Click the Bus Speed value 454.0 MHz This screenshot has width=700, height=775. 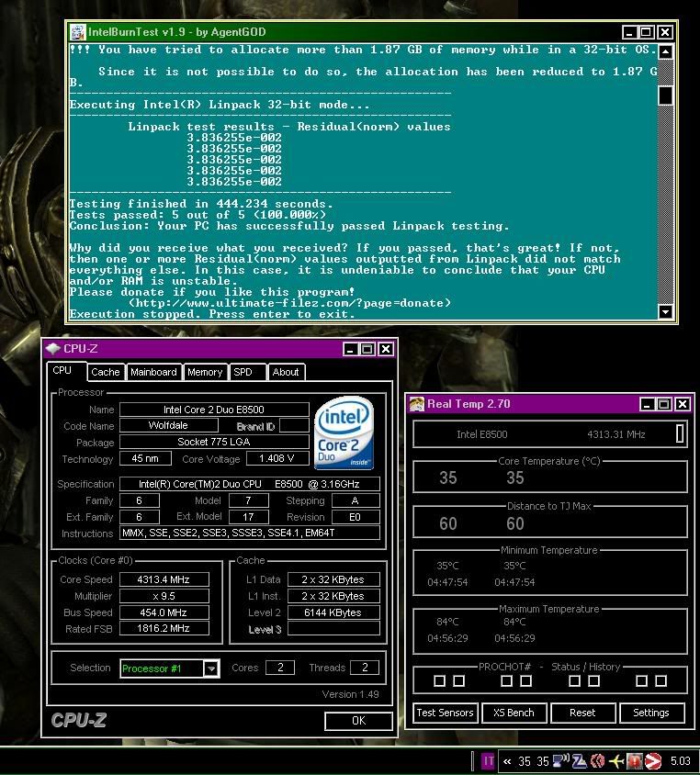click(164, 612)
